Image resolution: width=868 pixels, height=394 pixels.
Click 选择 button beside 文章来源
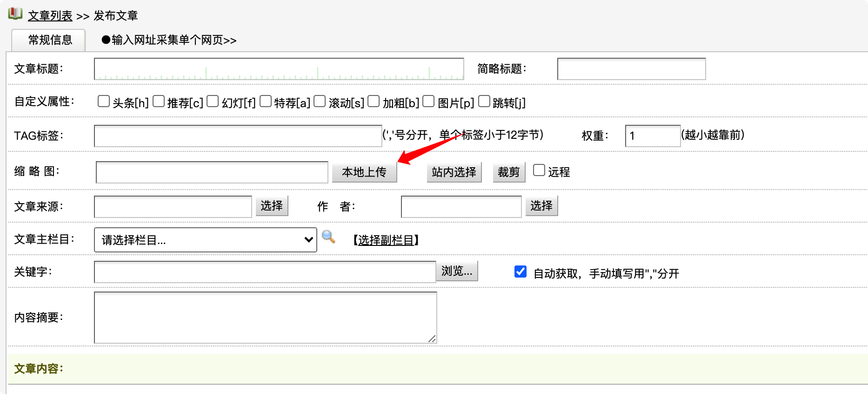click(272, 206)
